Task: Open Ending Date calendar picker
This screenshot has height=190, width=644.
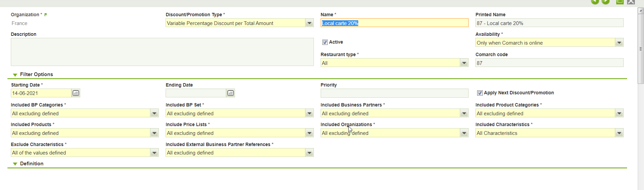Action: coord(231,93)
